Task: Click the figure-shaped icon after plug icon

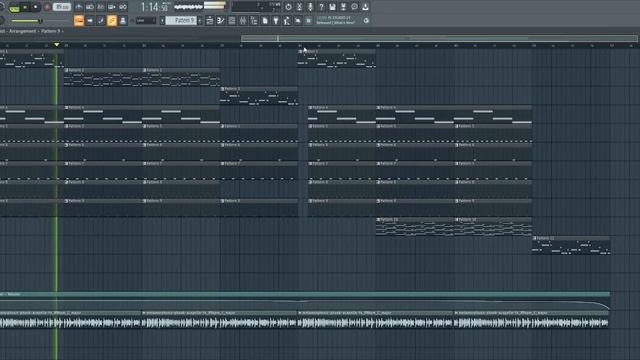Action: click(x=287, y=20)
